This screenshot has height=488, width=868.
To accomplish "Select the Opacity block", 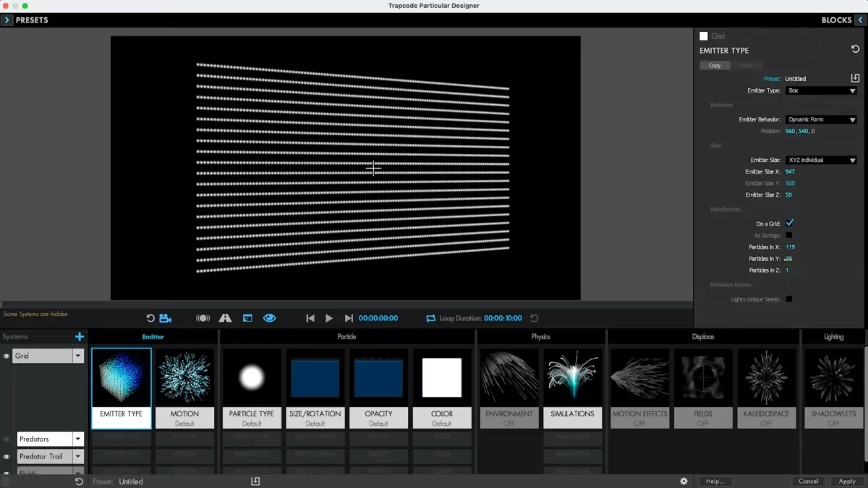I will coord(378,388).
